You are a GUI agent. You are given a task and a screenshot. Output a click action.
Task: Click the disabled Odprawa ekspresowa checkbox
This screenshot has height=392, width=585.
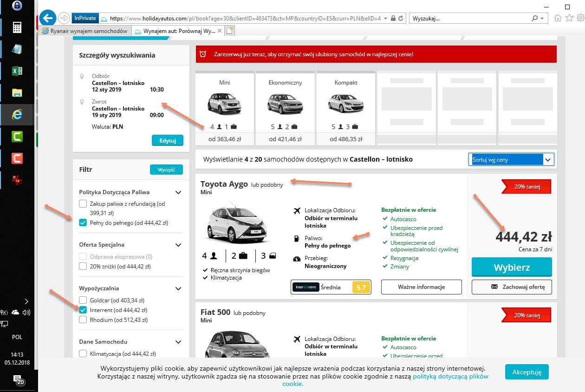point(83,256)
